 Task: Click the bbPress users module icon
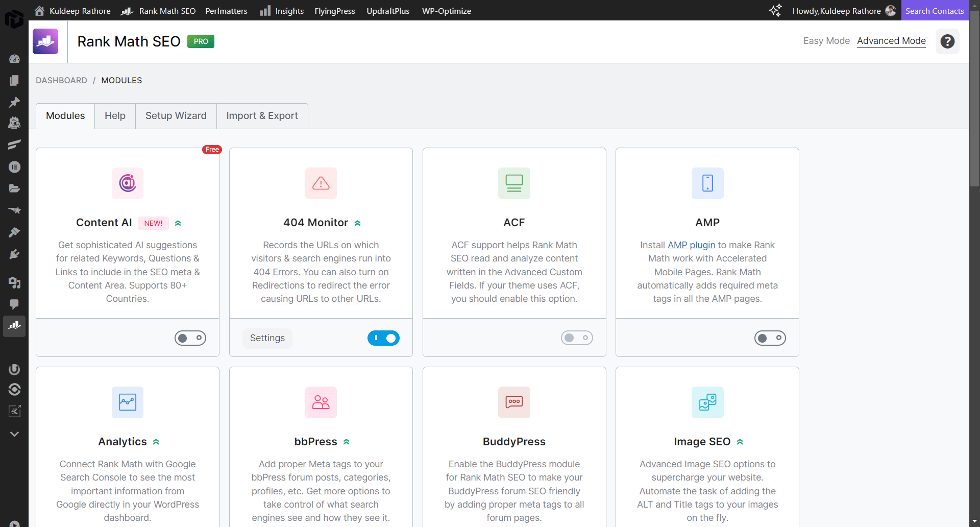coord(321,402)
